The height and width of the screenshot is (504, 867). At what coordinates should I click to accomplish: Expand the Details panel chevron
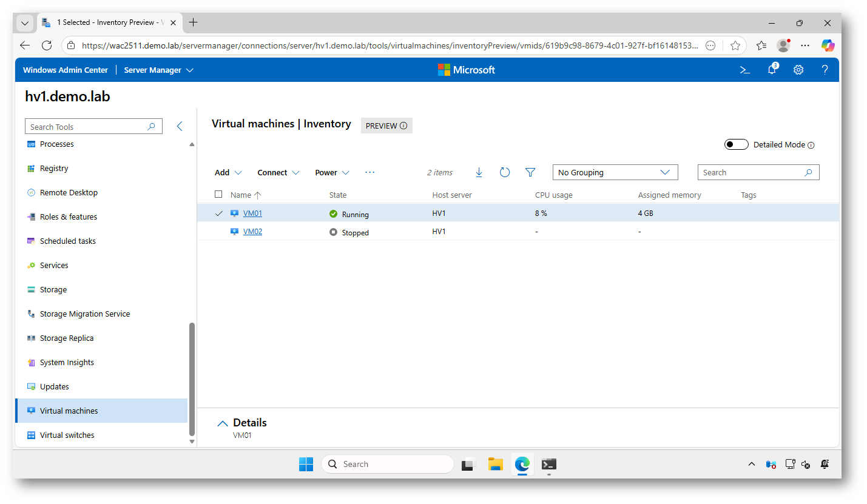[x=223, y=423]
